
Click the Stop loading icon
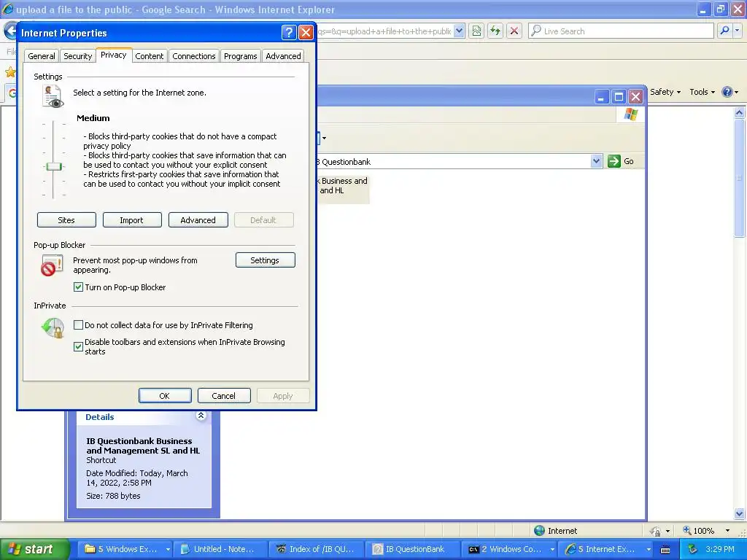(x=514, y=31)
